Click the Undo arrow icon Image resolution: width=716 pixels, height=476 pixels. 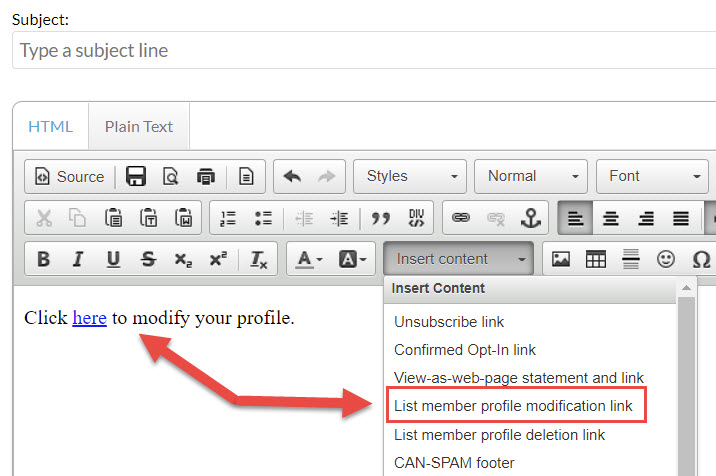[292, 177]
